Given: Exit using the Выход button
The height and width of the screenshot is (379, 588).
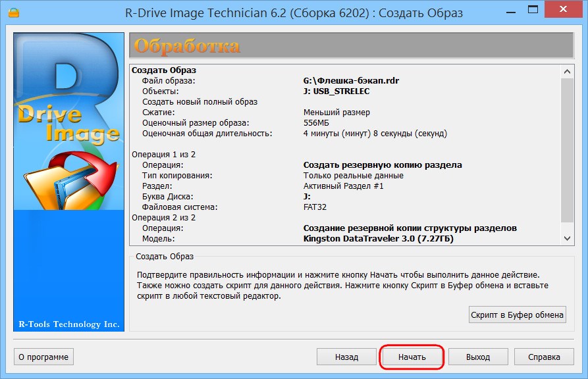Looking at the screenshot, I should tap(478, 357).
